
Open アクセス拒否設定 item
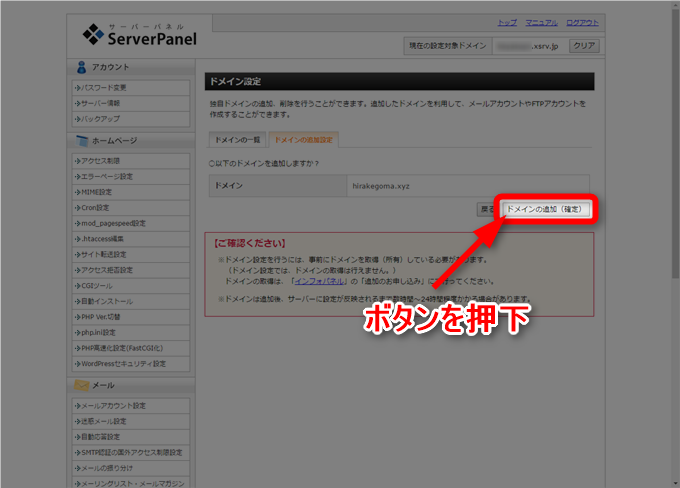click(x=131, y=270)
